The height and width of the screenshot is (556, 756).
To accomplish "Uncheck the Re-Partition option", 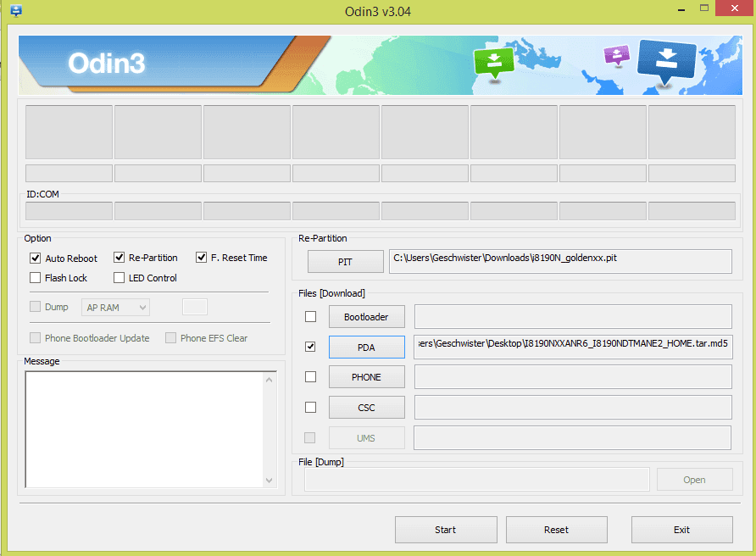I will pos(120,258).
